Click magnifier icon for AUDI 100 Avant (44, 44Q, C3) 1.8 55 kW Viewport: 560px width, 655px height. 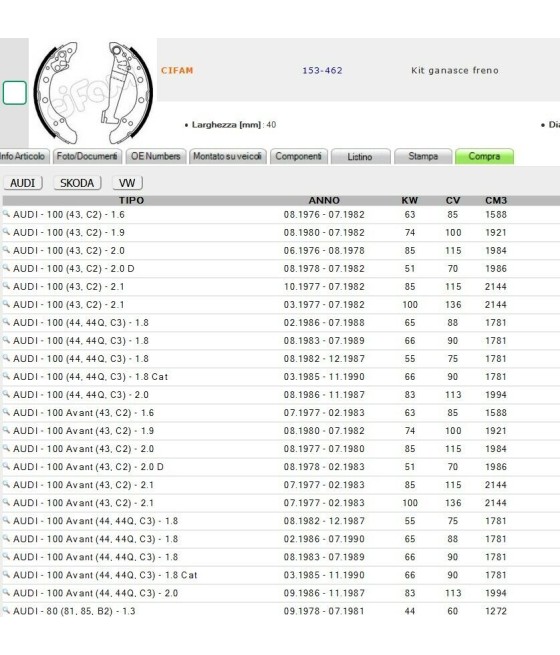point(6,520)
